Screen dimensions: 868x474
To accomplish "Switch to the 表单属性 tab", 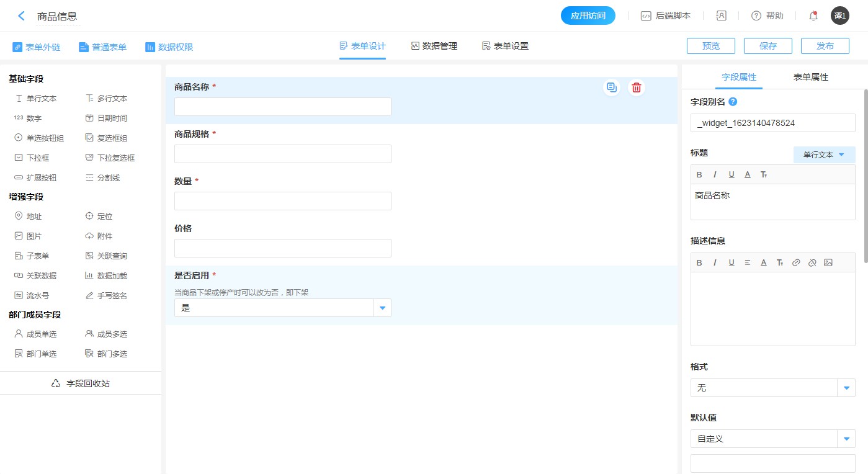I will click(810, 78).
